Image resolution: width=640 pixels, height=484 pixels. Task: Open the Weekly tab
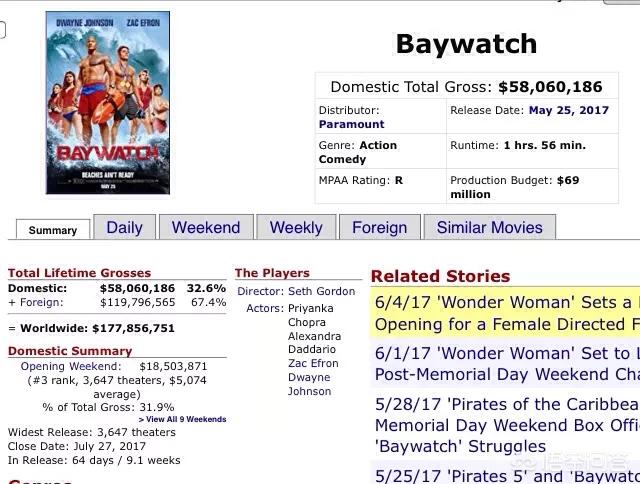point(296,227)
